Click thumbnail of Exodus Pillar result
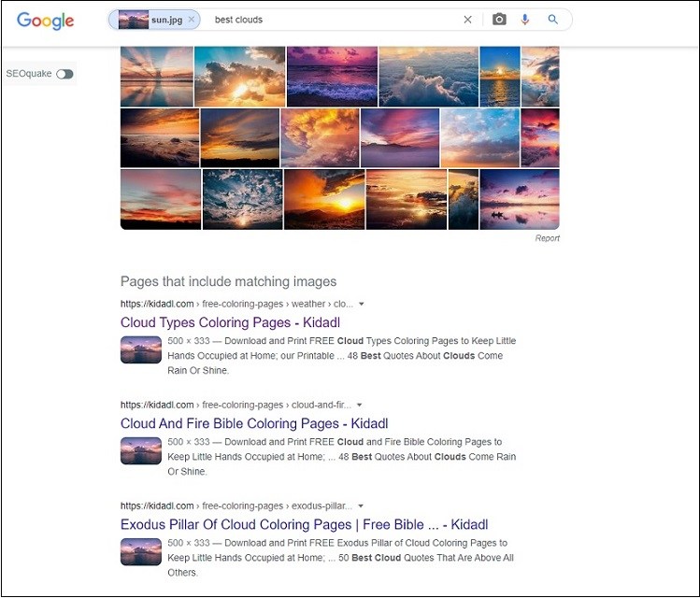700x598 pixels. 141,552
